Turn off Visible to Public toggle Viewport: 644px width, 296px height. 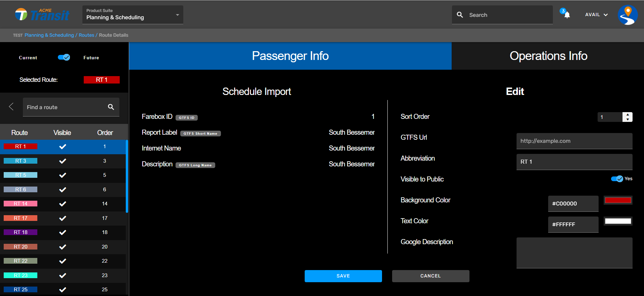(x=617, y=179)
